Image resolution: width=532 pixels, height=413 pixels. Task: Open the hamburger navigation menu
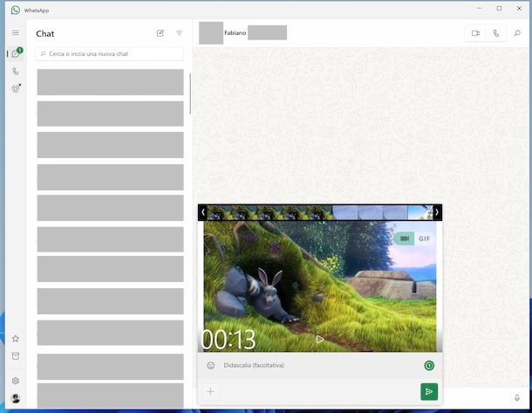[16, 32]
